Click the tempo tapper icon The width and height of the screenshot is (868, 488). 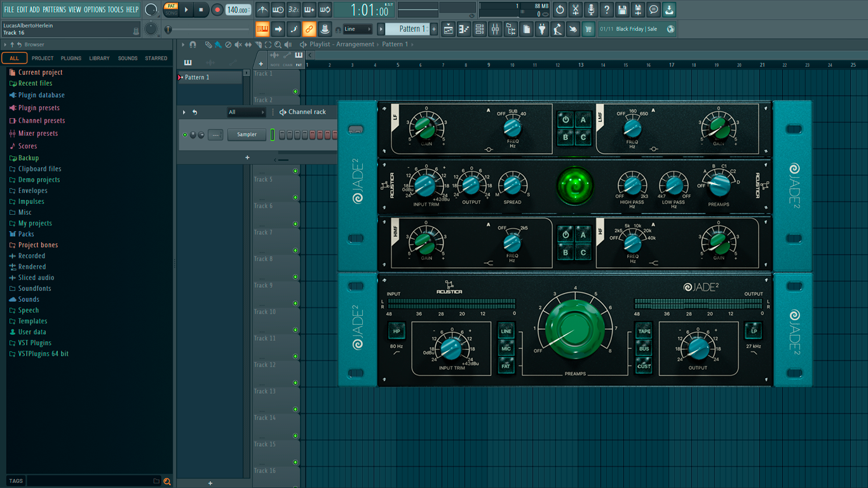pyautogui.click(x=557, y=29)
